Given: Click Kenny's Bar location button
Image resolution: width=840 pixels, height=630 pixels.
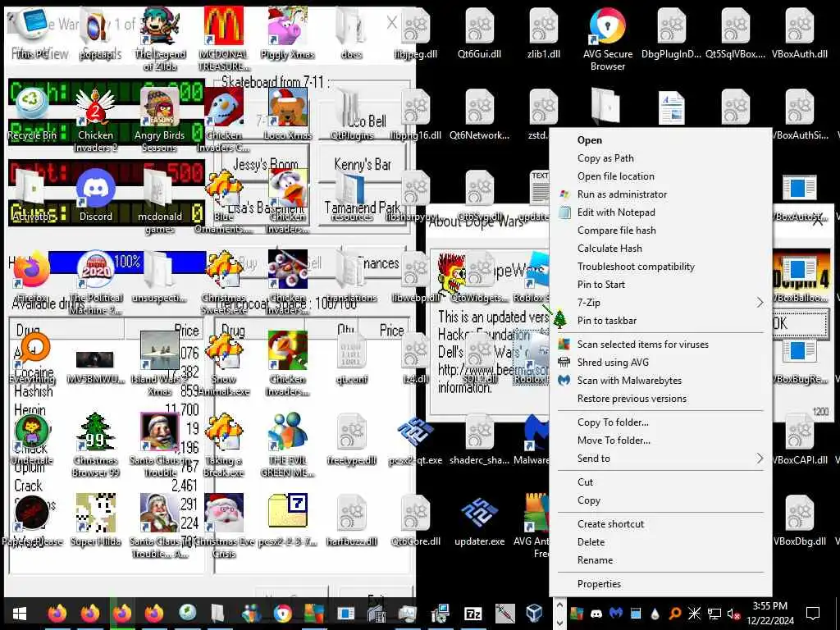Looking at the screenshot, I should click(x=362, y=163).
